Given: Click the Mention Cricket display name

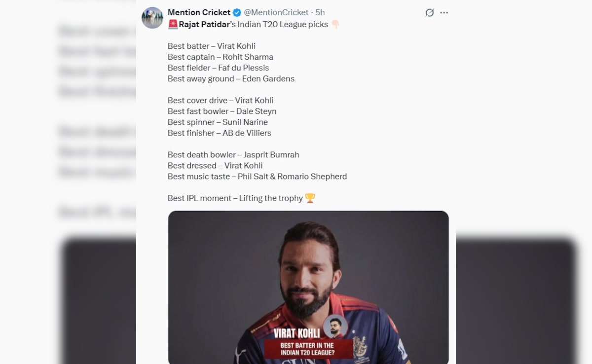Looking at the screenshot, I should click(198, 12).
